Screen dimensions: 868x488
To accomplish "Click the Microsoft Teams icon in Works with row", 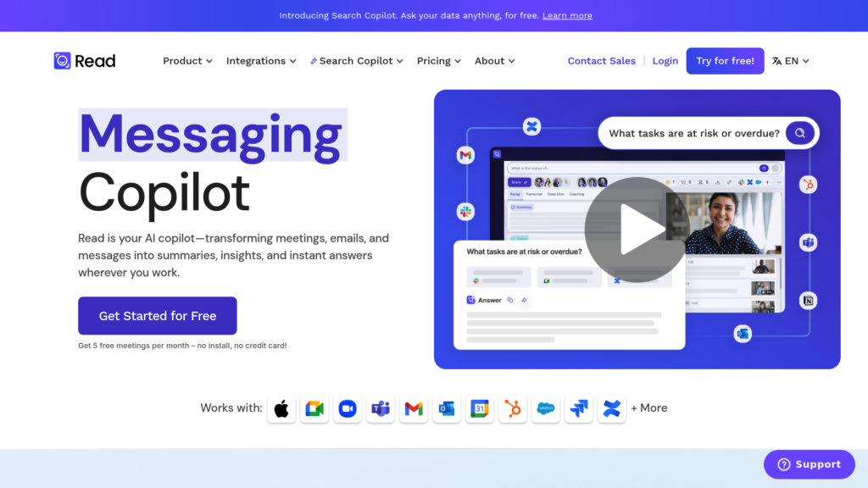I will click(x=381, y=408).
